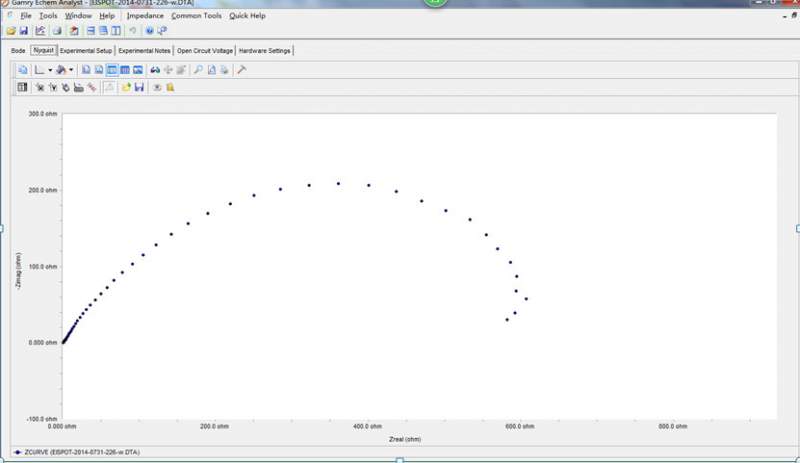Click the binoculars icon
800x463 pixels.
point(155,70)
